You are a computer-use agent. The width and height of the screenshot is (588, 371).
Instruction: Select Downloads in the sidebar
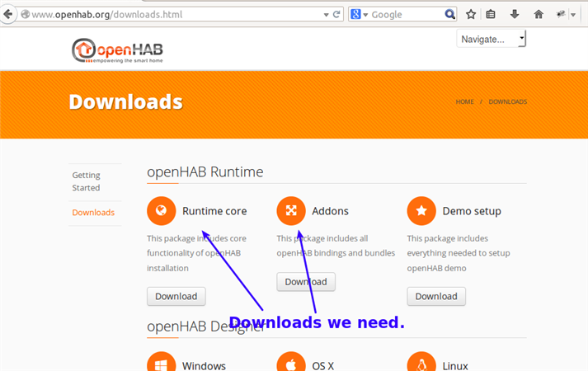pos(93,213)
